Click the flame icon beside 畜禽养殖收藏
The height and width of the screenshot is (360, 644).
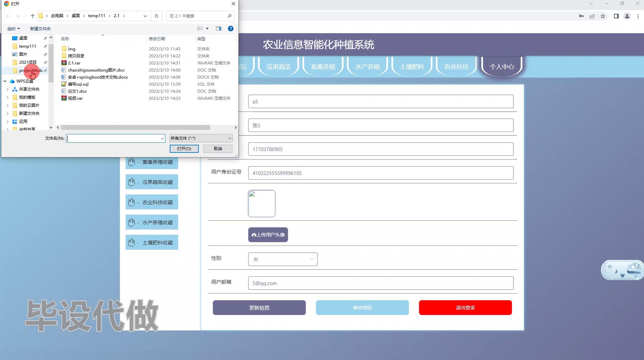pos(131,162)
